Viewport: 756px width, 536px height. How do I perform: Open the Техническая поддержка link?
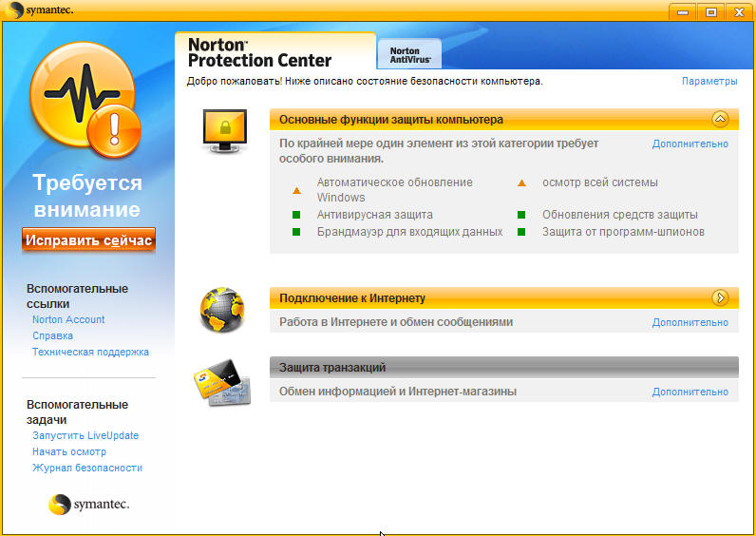click(x=90, y=352)
